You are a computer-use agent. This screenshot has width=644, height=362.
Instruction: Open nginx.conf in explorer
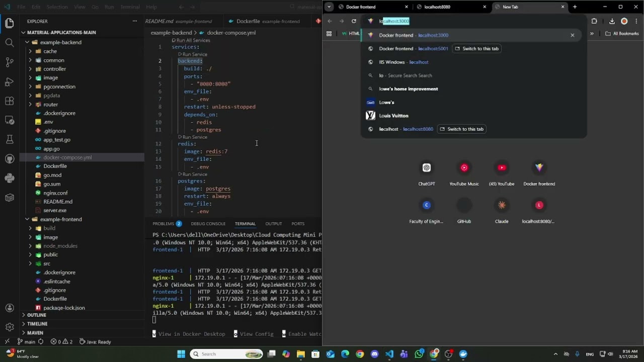pyautogui.click(x=55, y=193)
